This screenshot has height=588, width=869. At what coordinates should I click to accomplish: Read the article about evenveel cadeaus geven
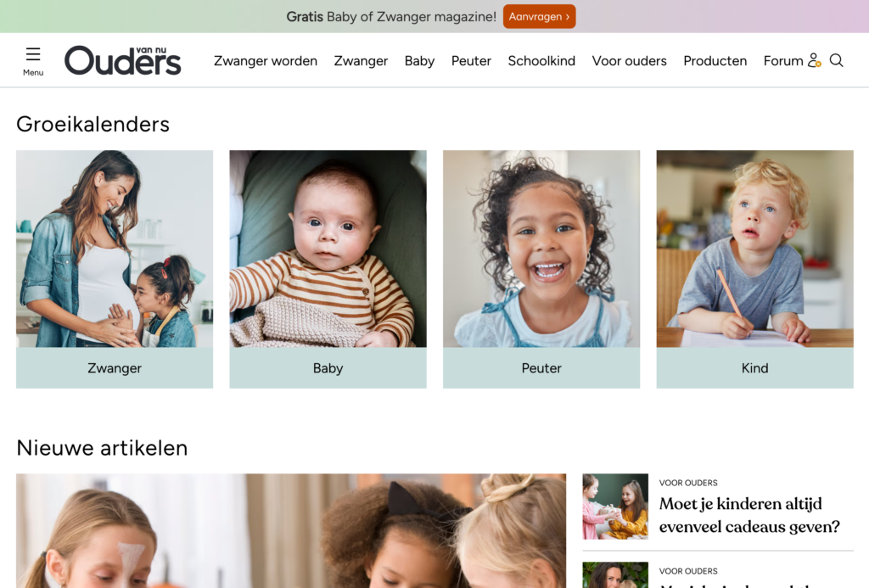point(749,515)
